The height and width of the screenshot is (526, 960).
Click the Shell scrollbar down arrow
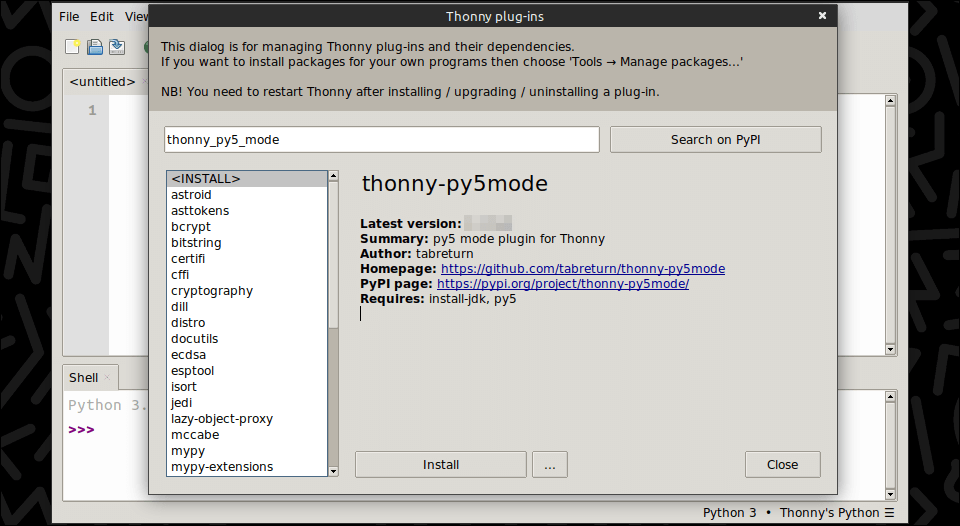point(890,494)
